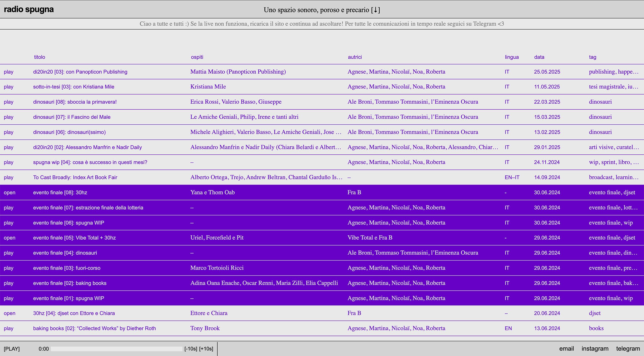Open the row evento finale [05]: Vibe Total + 30hz
Image resolution: width=644 pixels, height=356 pixels.
10,238
